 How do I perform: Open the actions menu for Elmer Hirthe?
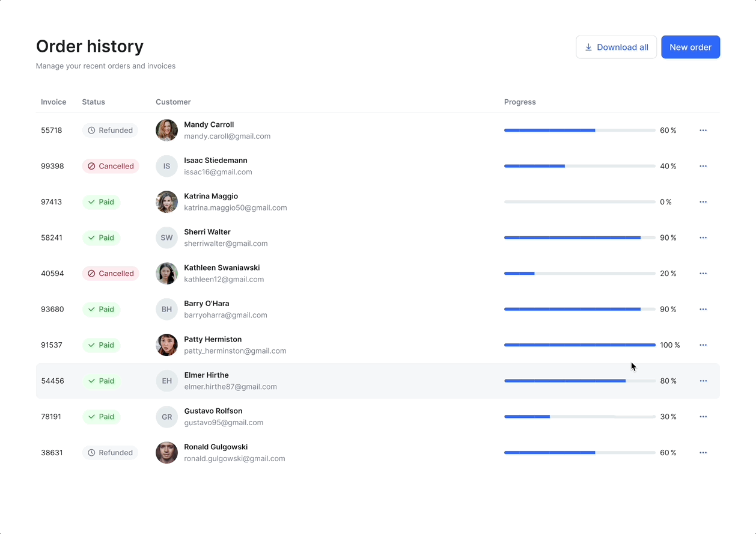pos(703,381)
